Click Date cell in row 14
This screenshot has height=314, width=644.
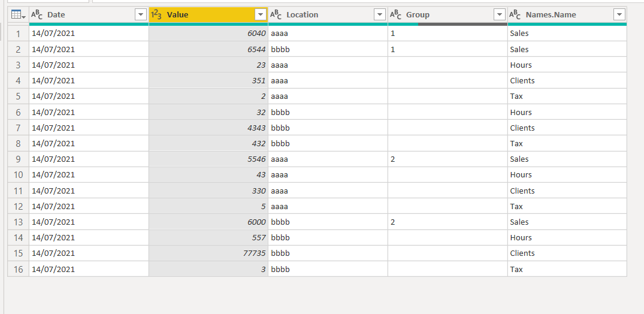tap(89, 237)
